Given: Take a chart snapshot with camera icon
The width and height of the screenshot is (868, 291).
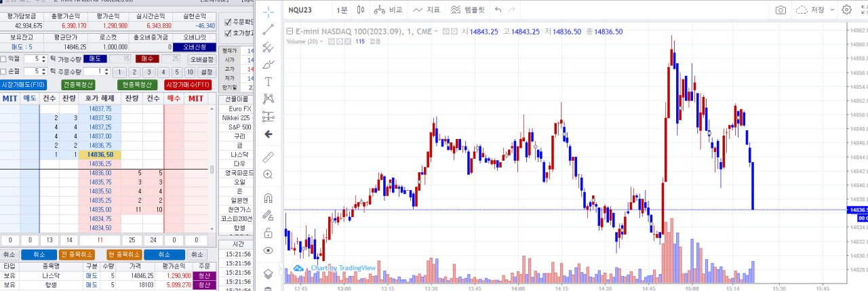Looking at the screenshot, I should click(x=781, y=10).
